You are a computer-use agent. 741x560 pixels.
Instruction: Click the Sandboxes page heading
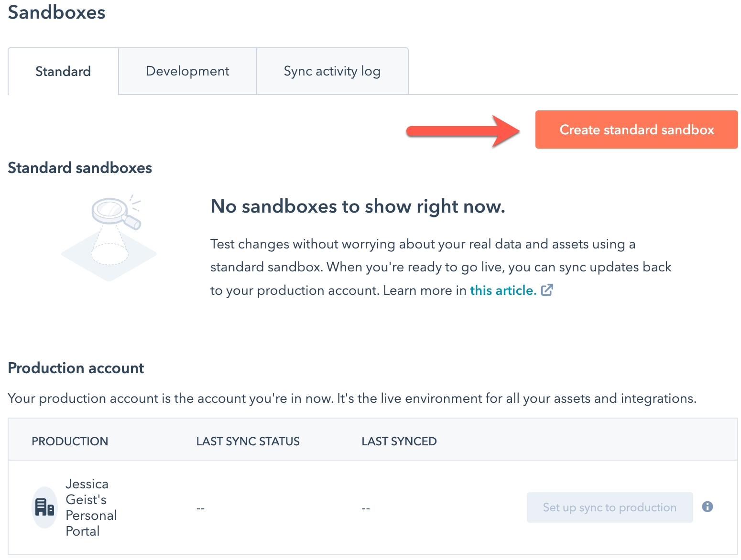click(x=56, y=12)
